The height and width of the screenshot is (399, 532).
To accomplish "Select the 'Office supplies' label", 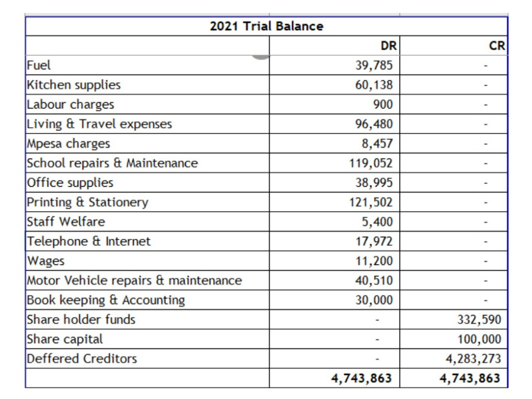I will pyautogui.click(x=70, y=183).
